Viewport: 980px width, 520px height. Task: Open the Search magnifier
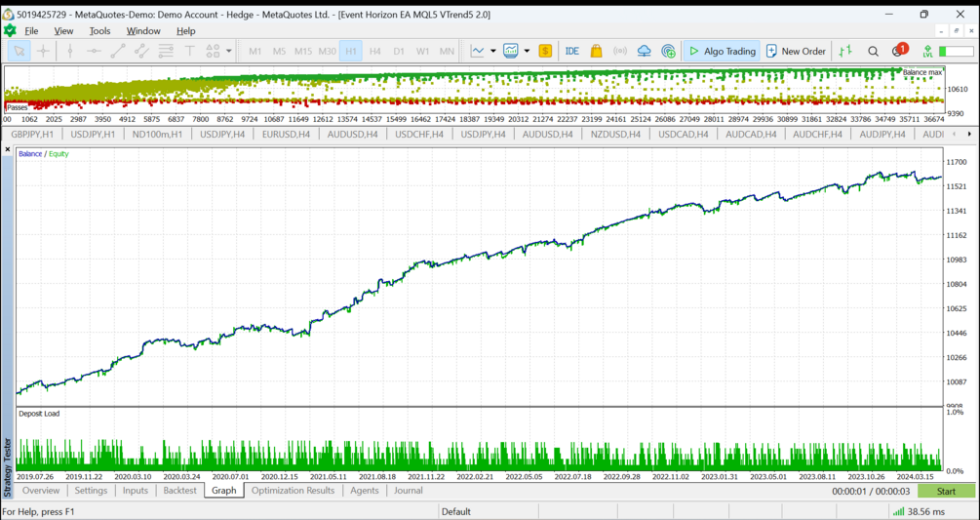873,52
